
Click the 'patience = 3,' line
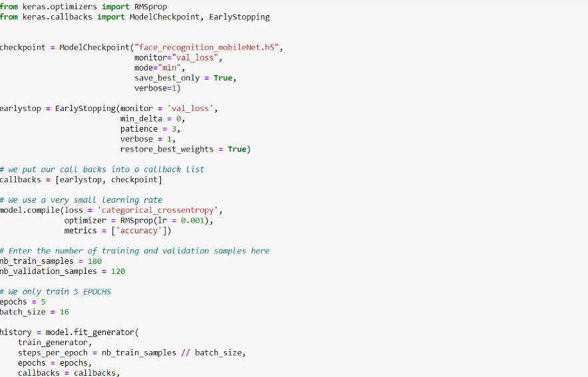coord(150,129)
